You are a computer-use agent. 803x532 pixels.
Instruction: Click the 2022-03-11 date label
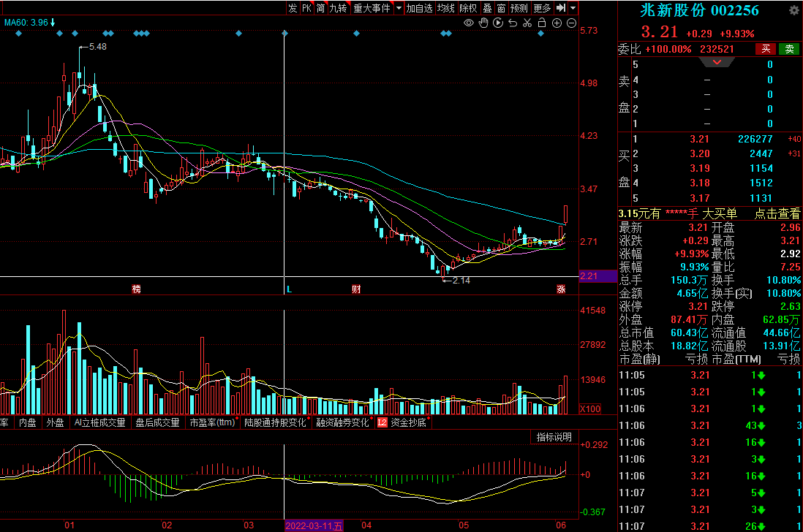point(314,525)
